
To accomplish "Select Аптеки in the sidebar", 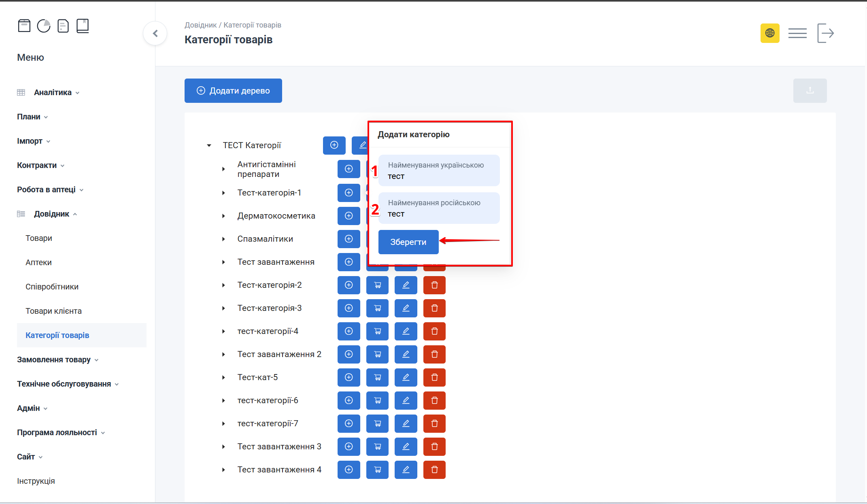I will (x=38, y=262).
